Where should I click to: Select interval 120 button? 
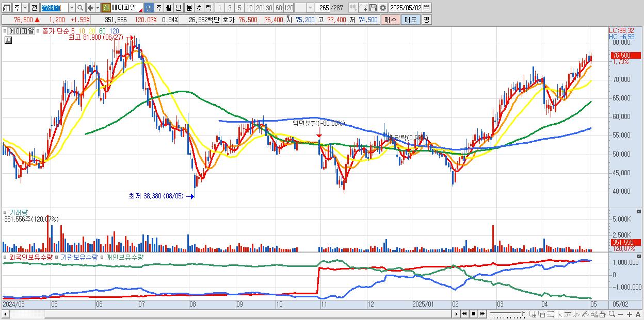click(288, 8)
